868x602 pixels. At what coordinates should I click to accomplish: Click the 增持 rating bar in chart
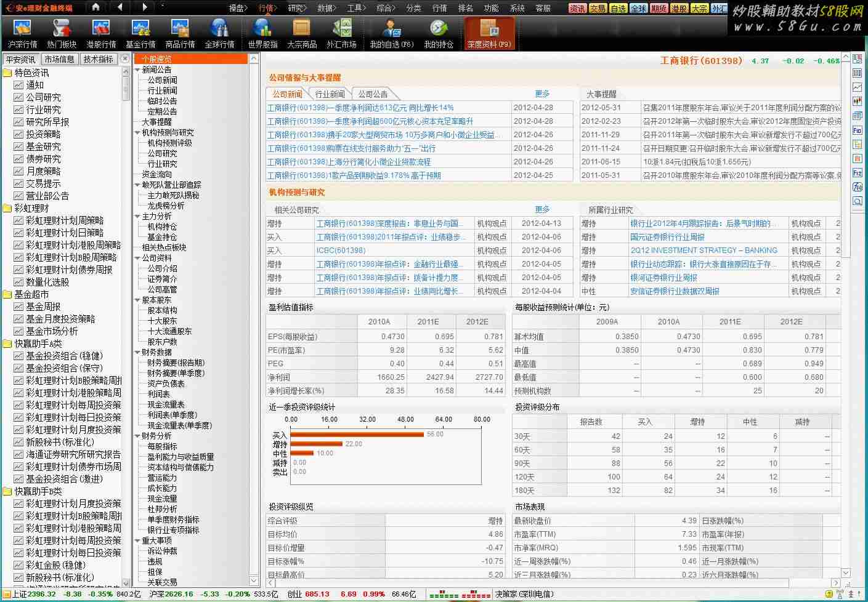point(316,444)
